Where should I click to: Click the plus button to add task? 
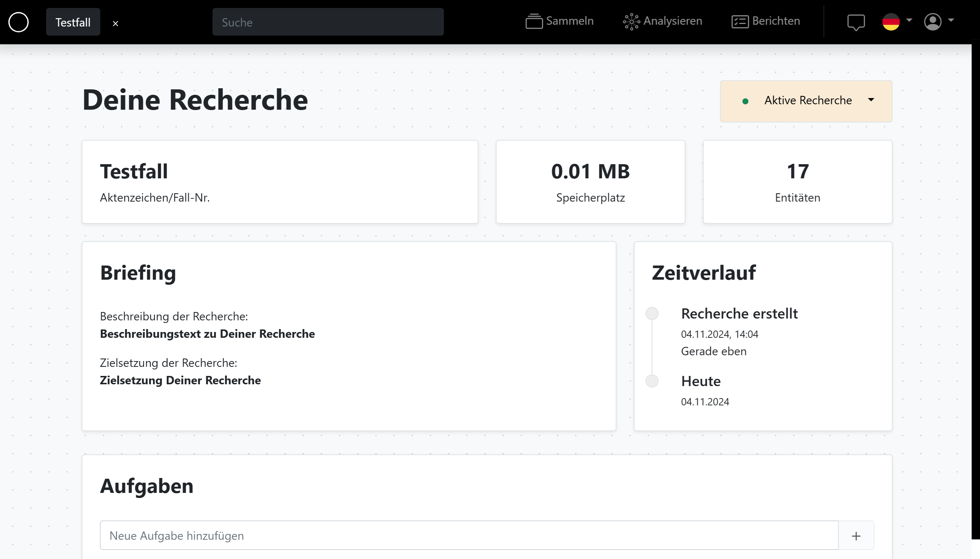[856, 536]
